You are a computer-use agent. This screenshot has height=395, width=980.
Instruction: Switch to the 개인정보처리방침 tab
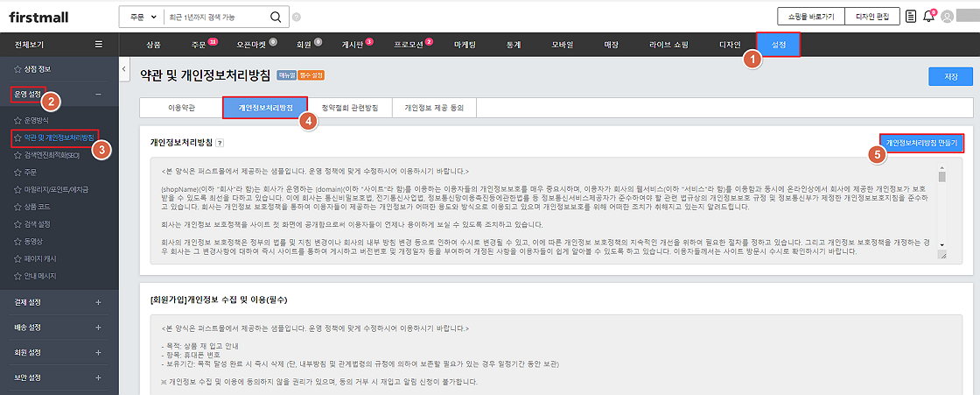pyautogui.click(x=266, y=108)
